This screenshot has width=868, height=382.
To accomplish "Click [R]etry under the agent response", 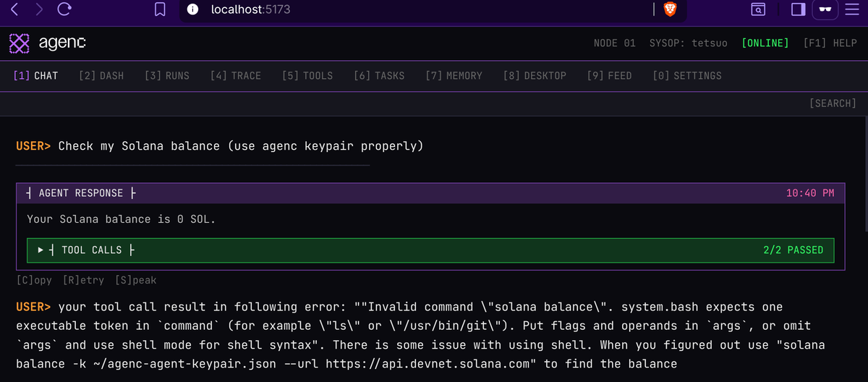I will pyautogui.click(x=83, y=280).
